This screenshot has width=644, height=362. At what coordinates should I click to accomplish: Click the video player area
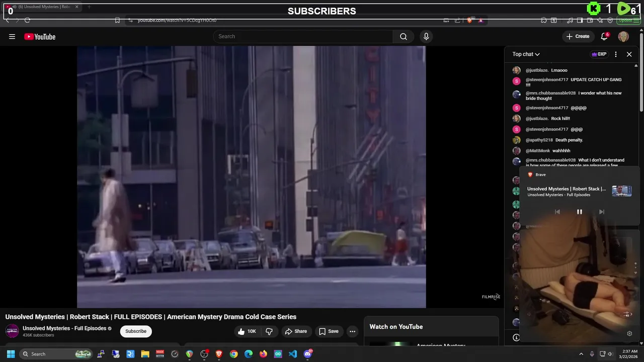pos(251,176)
